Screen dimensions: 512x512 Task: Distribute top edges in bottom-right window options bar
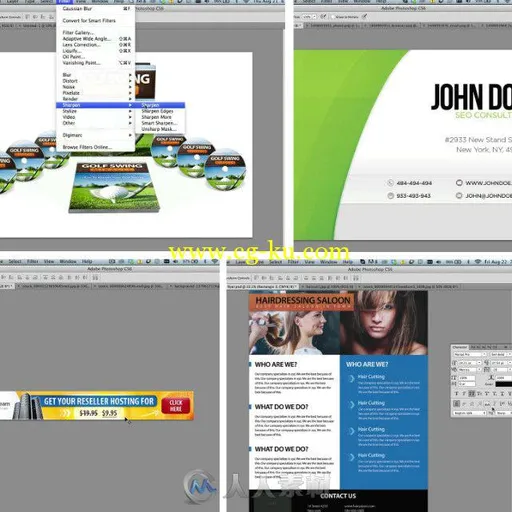tap(306, 278)
